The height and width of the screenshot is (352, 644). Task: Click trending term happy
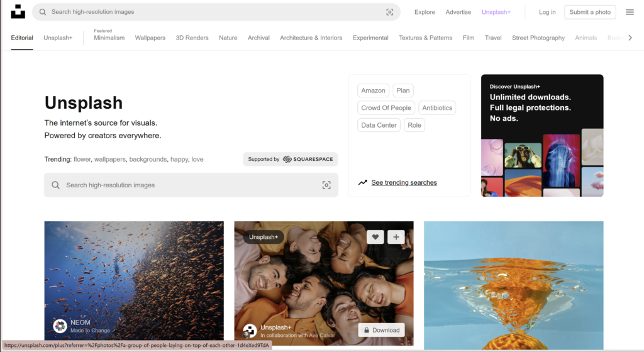point(179,159)
